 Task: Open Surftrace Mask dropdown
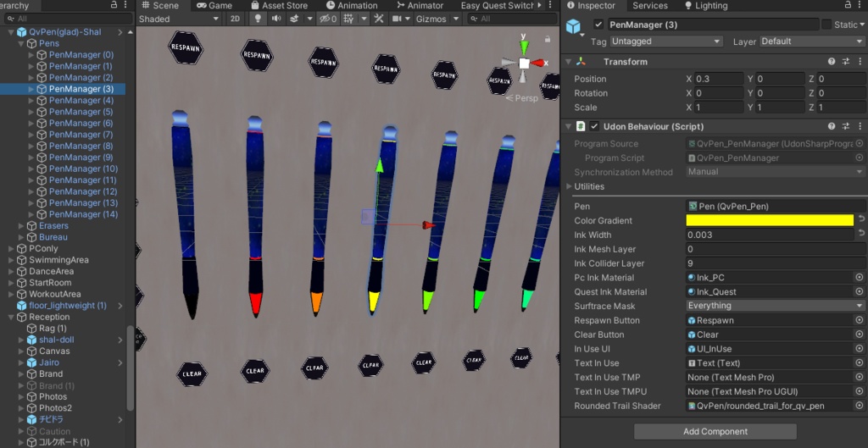tap(776, 306)
